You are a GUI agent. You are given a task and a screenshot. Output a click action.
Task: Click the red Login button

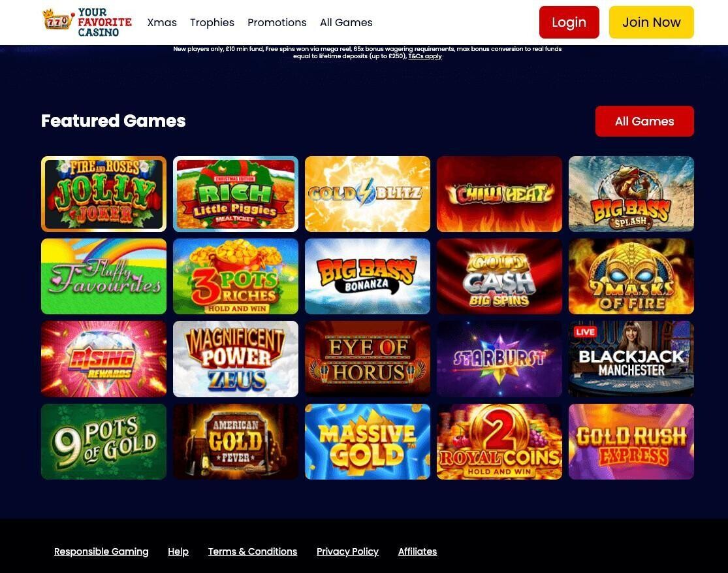569,22
